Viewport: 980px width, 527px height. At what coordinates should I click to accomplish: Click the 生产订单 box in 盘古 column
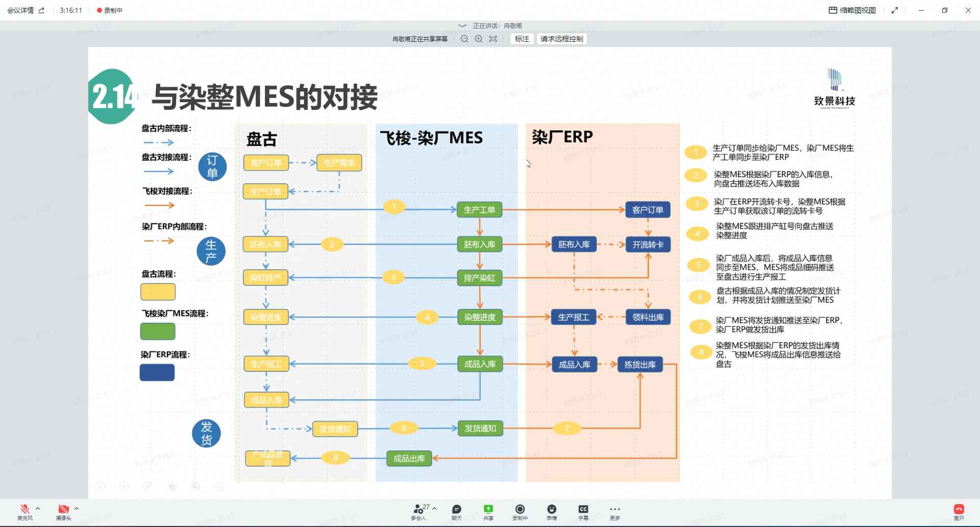(265, 191)
